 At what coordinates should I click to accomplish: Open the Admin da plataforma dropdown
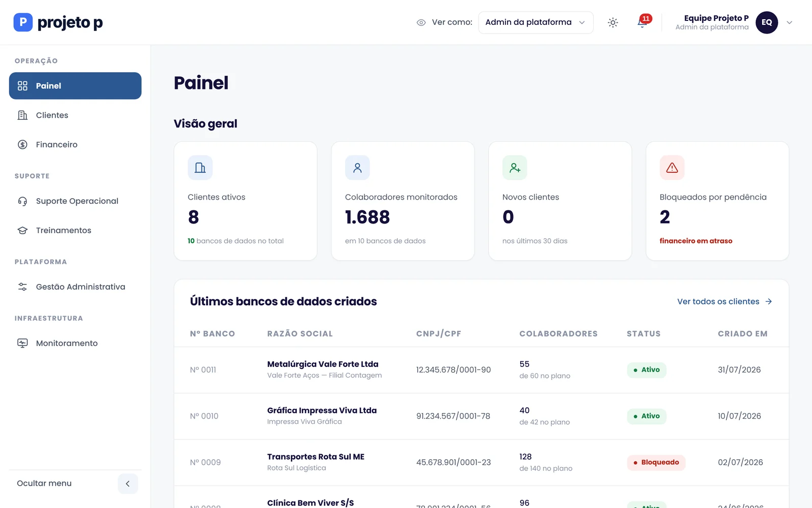coord(535,22)
